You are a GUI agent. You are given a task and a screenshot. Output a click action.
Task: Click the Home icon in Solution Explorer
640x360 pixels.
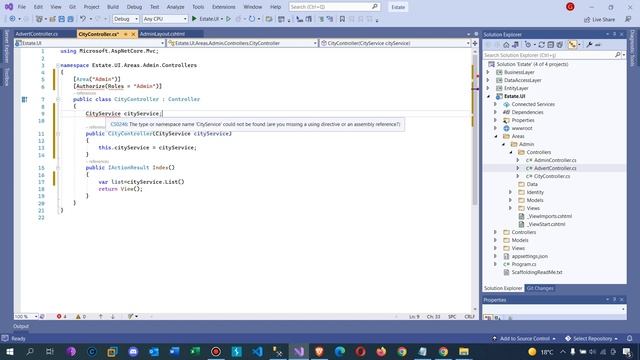[x=506, y=44]
